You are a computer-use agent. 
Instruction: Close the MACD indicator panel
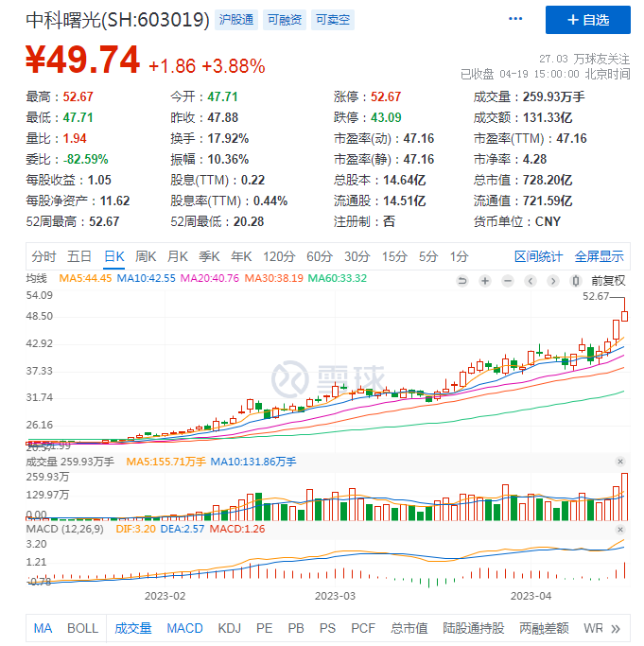[620, 530]
